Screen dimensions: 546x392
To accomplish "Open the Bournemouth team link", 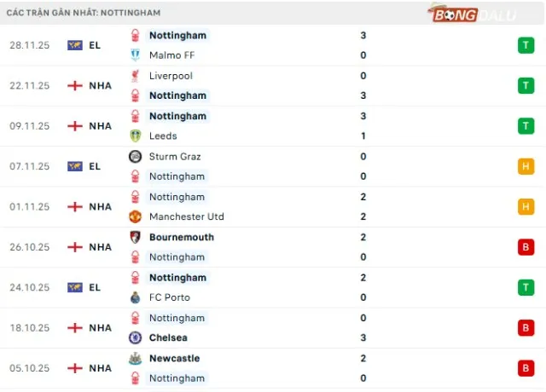I will tap(181, 238).
